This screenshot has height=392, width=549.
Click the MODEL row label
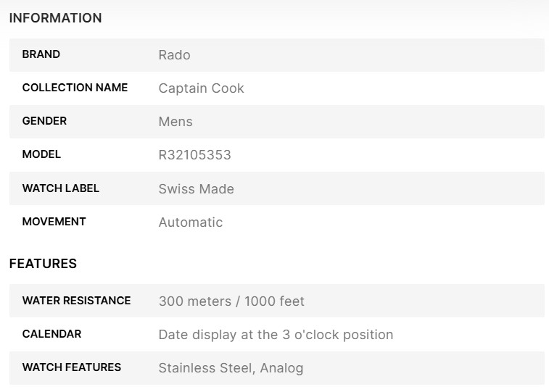click(x=41, y=154)
